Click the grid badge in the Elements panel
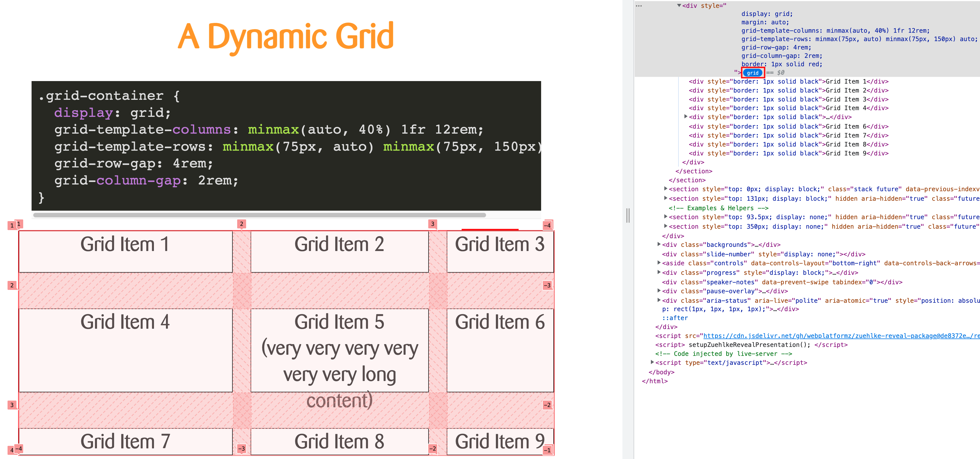Image resolution: width=980 pixels, height=459 pixels. click(753, 73)
